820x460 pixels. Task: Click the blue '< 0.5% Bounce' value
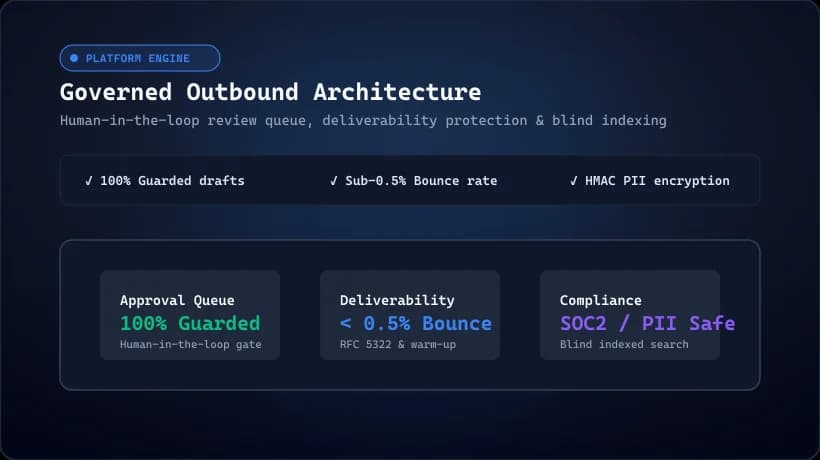pos(416,324)
